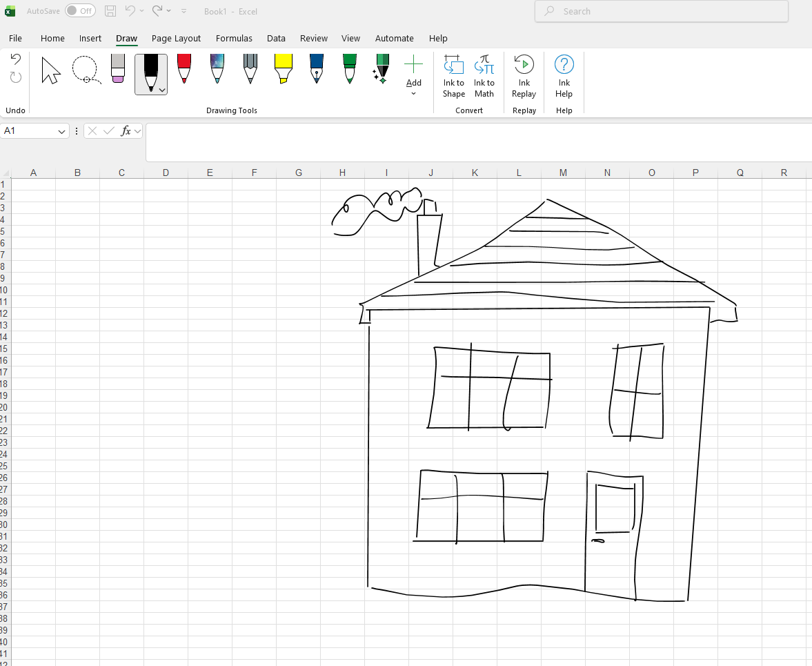
Task: Toggle the AutoSave switch
Action: click(x=80, y=11)
